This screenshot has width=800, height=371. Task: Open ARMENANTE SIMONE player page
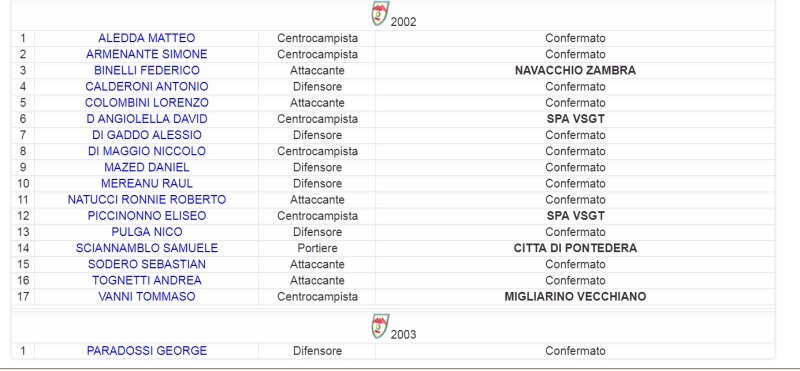tap(146, 55)
